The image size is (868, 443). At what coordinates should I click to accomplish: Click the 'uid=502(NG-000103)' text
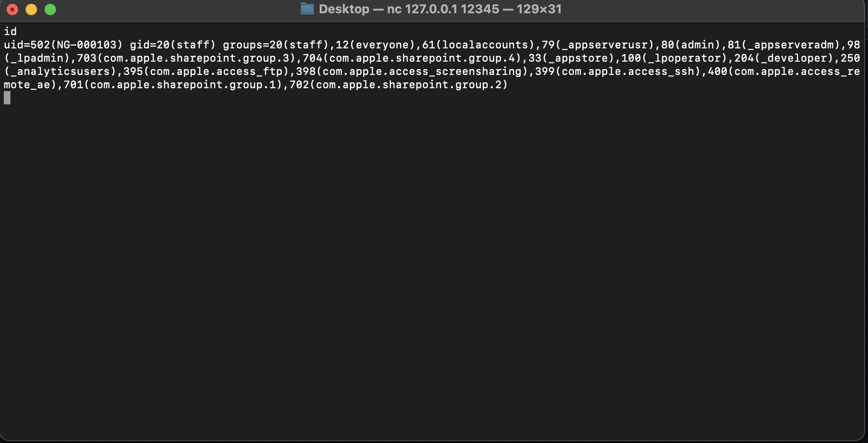coord(64,45)
